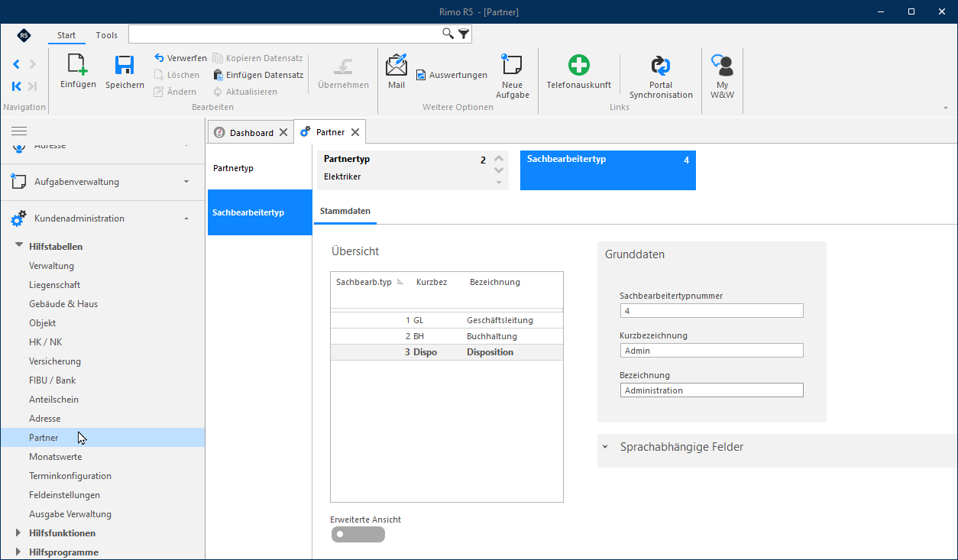
Task: Select Partnertyp in left panel
Action: pyautogui.click(x=260, y=168)
